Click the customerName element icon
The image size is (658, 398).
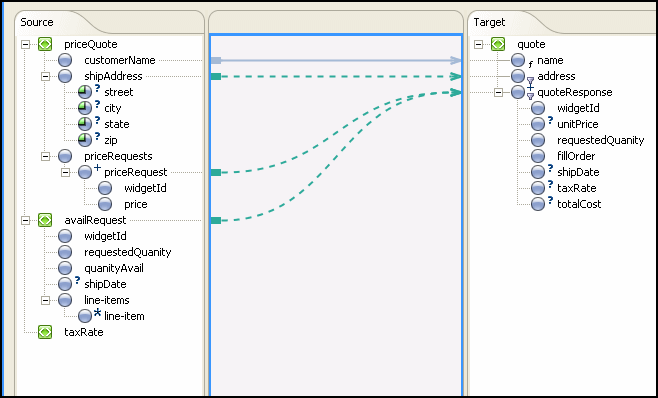coord(65,60)
